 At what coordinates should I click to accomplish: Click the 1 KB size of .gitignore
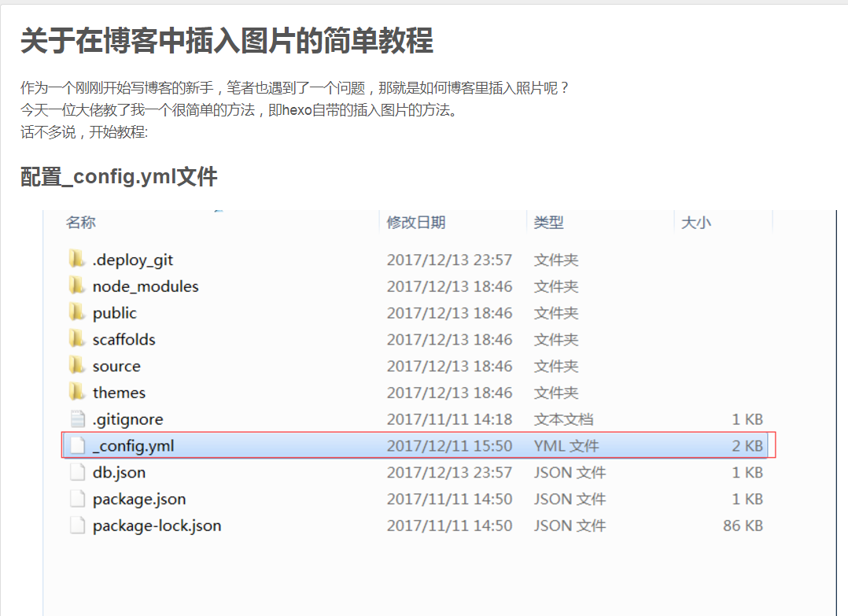747,419
